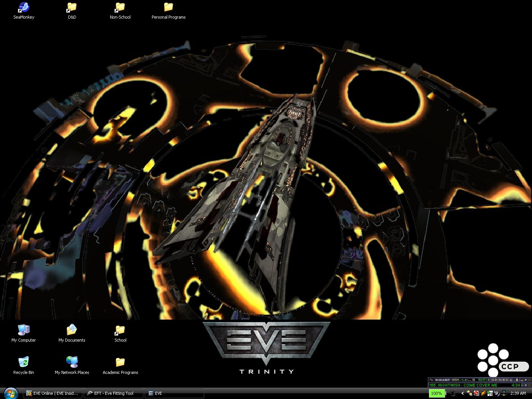The width and height of the screenshot is (532, 399).
Task: Click the blocked signal bars tray icon
Action: 477,393
